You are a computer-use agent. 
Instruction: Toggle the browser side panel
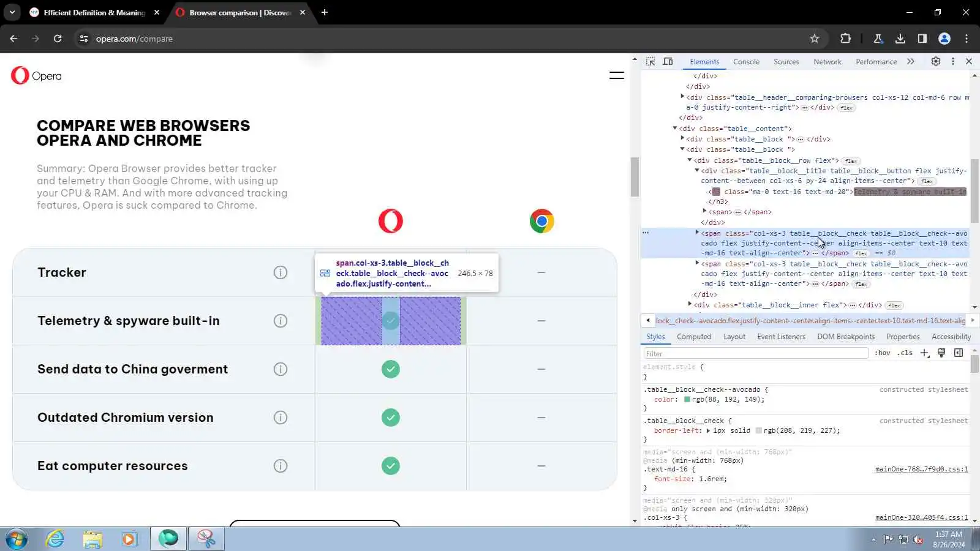coord(922,39)
